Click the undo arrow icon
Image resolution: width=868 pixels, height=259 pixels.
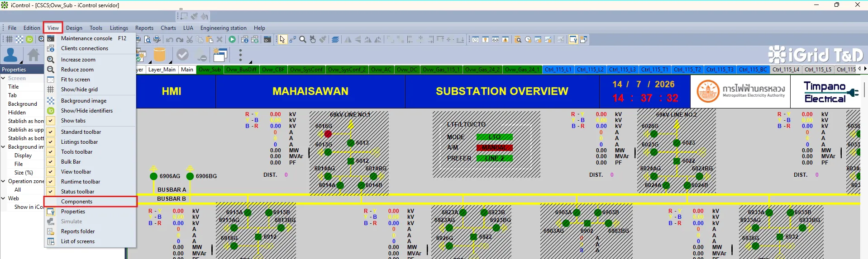[x=170, y=40]
